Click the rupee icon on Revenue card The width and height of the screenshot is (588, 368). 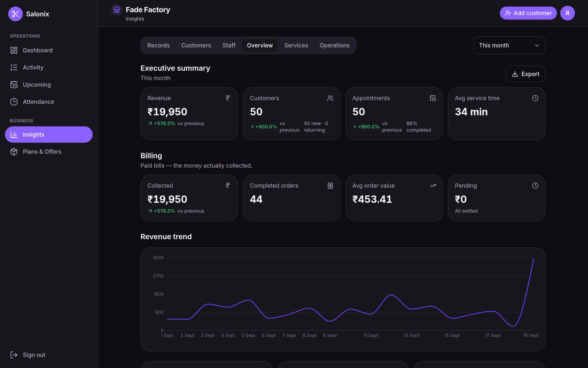[x=228, y=98]
